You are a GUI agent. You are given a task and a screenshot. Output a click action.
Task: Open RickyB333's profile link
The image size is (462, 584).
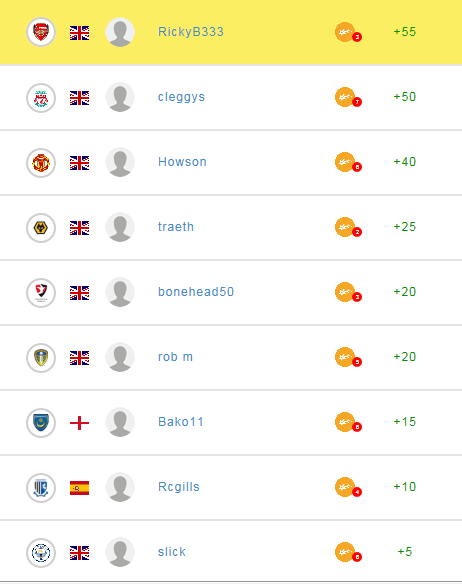(x=191, y=32)
